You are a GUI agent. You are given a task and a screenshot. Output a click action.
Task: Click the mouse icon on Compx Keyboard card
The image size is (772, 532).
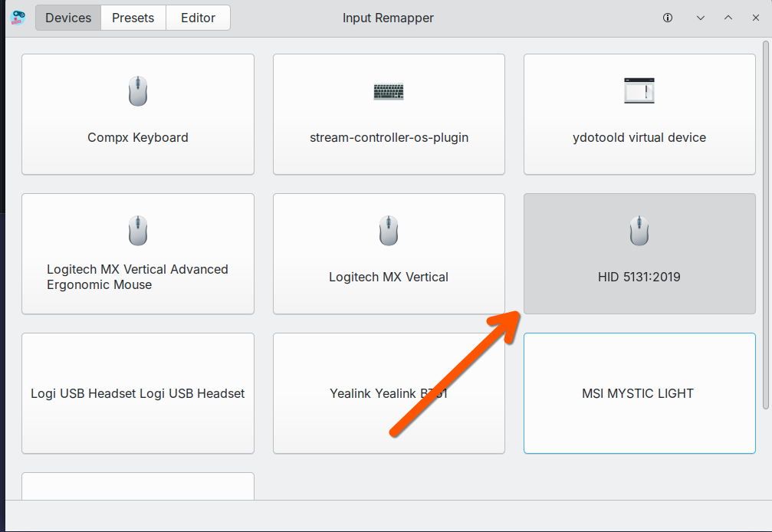click(x=138, y=90)
